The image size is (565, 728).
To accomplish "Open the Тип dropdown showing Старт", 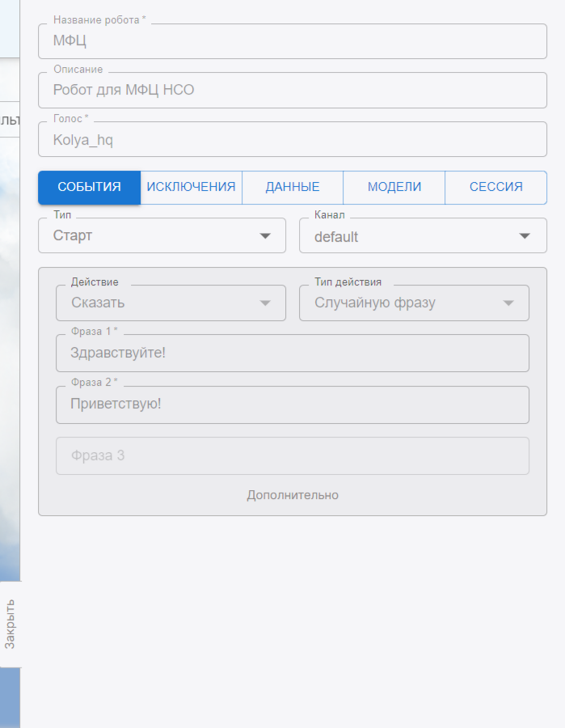I will [154, 236].
